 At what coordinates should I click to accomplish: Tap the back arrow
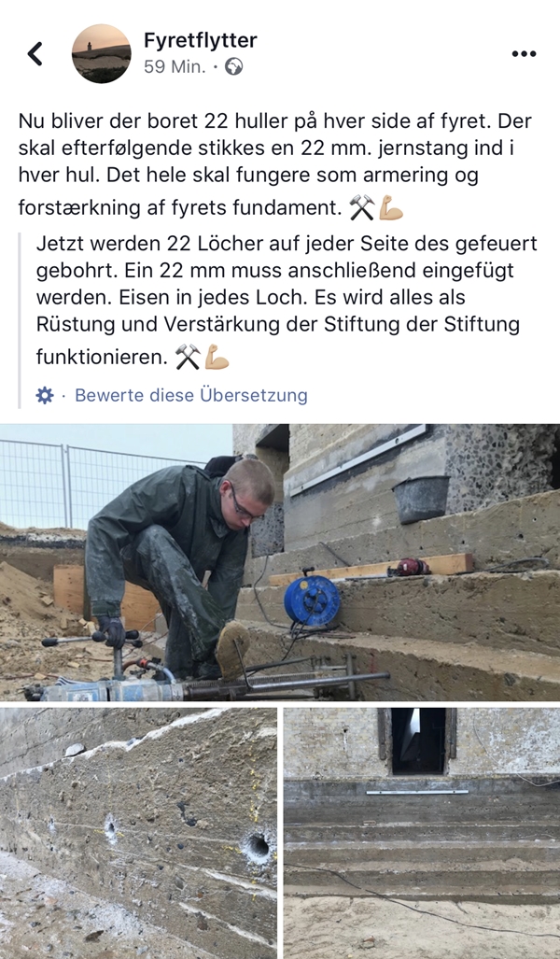tap(35, 54)
